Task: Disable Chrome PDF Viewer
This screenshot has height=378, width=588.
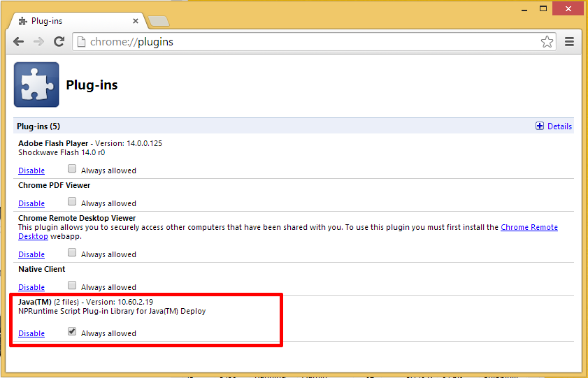Action: pyautogui.click(x=31, y=203)
